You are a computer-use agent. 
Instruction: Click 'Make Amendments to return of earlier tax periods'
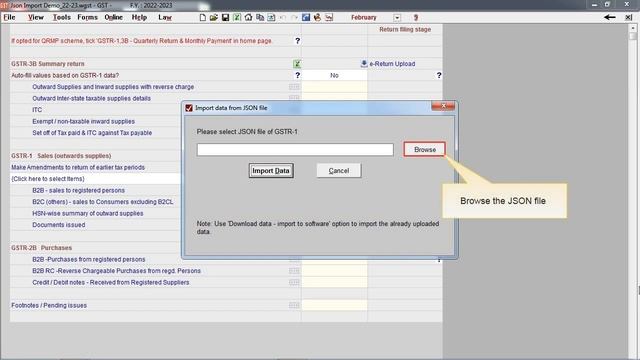click(x=78, y=167)
